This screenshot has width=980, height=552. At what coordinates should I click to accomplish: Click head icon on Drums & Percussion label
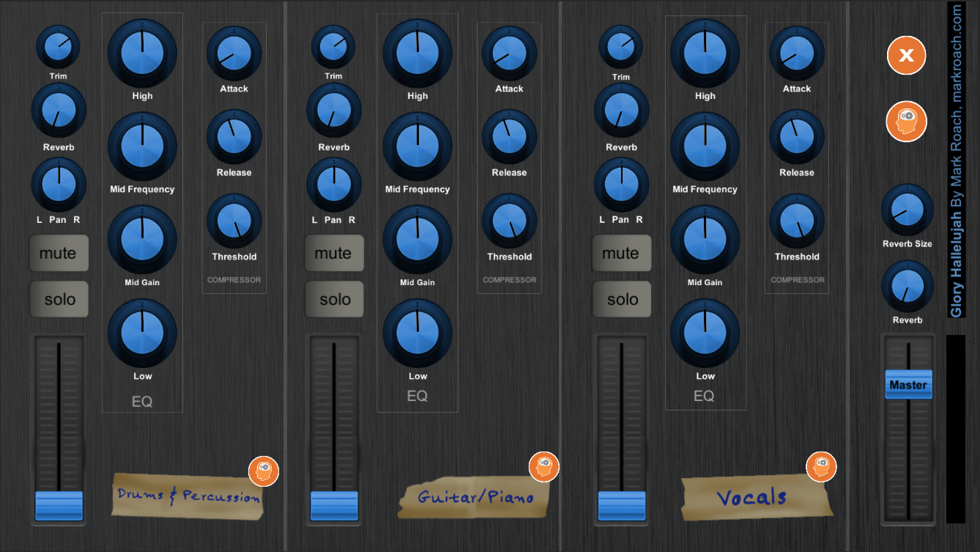point(264,471)
